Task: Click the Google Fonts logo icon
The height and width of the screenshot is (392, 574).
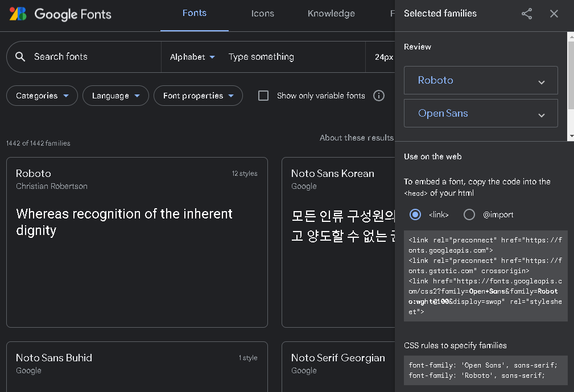Action: (18, 14)
